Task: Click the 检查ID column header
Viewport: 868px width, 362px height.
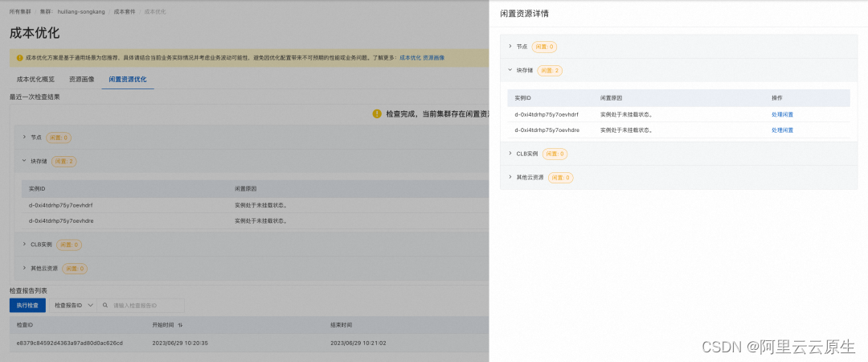Action: pos(25,325)
